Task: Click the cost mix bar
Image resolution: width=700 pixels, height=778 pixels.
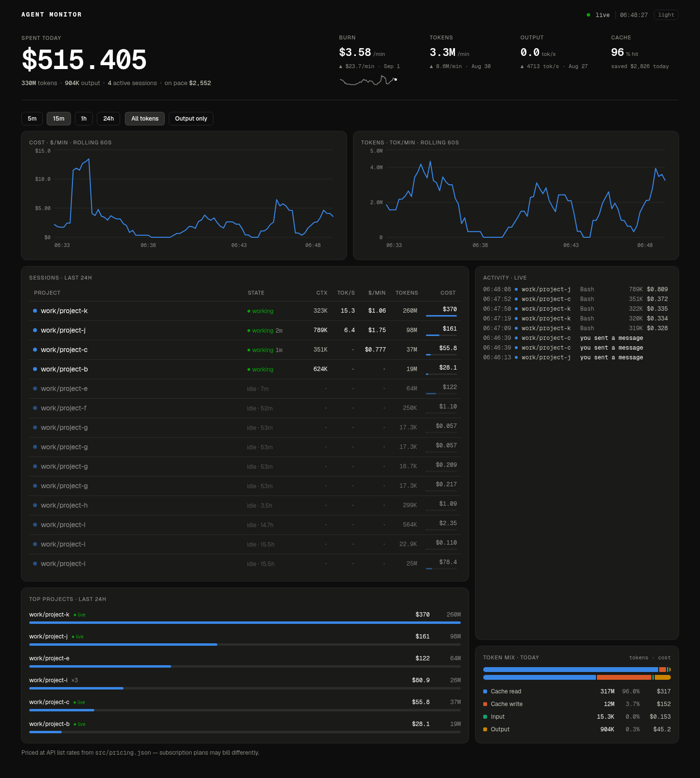Action: click(x=577, y=677)
